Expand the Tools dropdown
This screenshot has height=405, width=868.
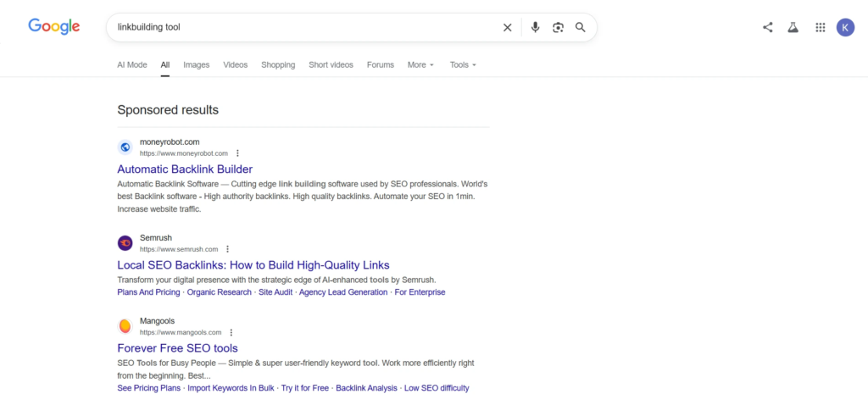point(463,64)
